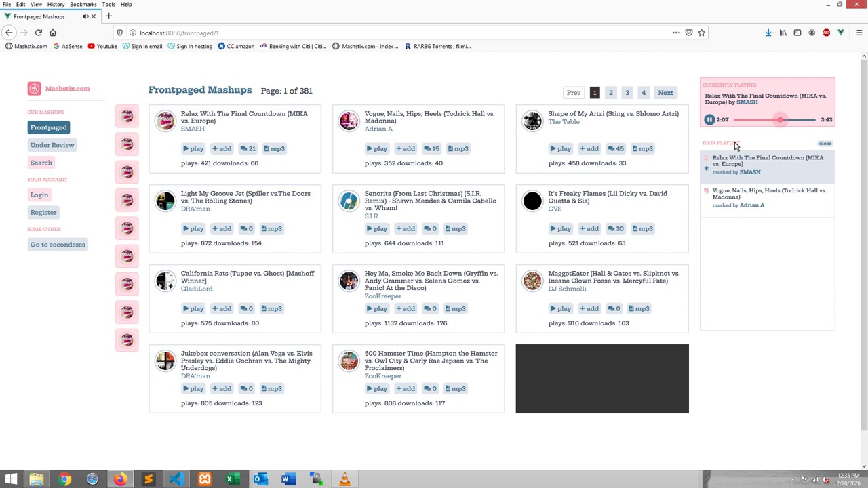
Task: Select playlist item 'Vogue, Nails, Hips, Heels'
Action: tap(767, 198)
